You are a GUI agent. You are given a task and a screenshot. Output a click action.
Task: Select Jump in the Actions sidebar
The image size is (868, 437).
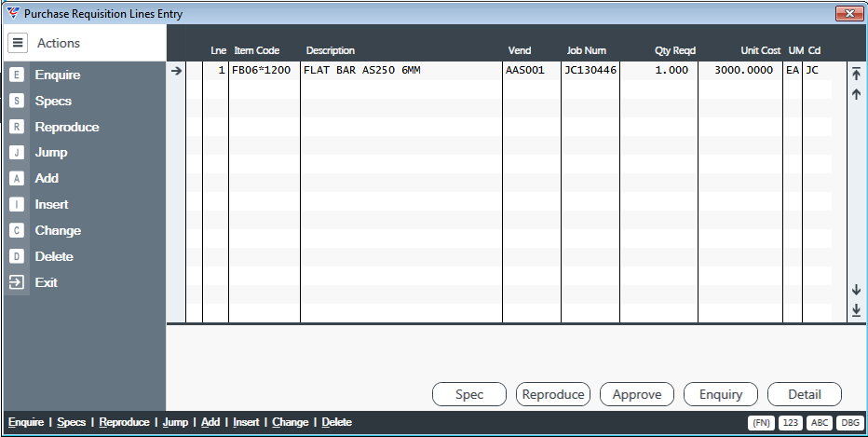[x=51, y=152]
